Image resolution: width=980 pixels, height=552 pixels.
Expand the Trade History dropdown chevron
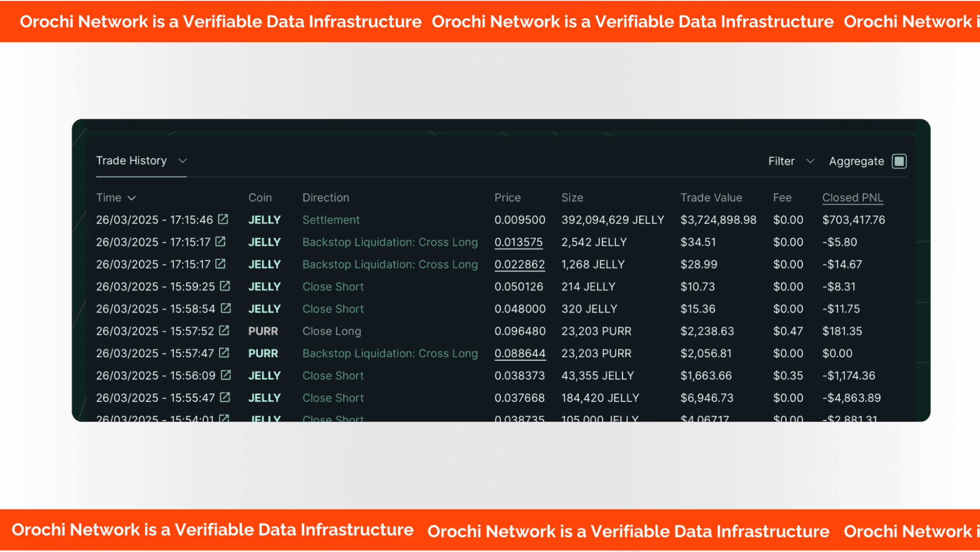click(x=182, y=161)
